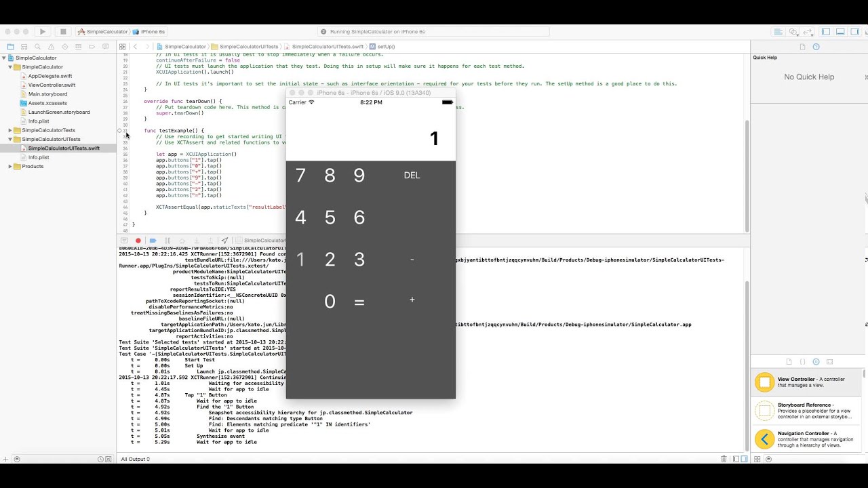The height and width of the screenshot is (488, 868).
Task: Select Assets.xcassets in the navigator
Action: [47, 103]
